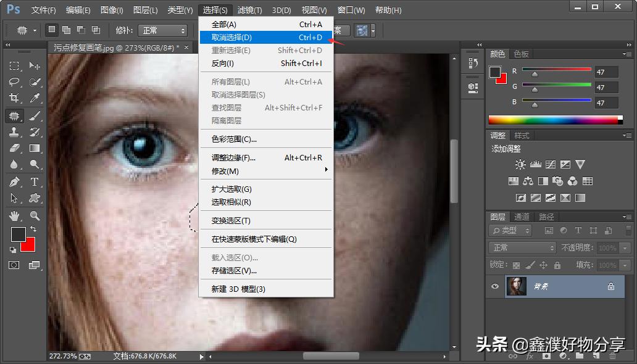
Task: Switch to the 通道 Channels tab
Action: [x=522, y=217]
